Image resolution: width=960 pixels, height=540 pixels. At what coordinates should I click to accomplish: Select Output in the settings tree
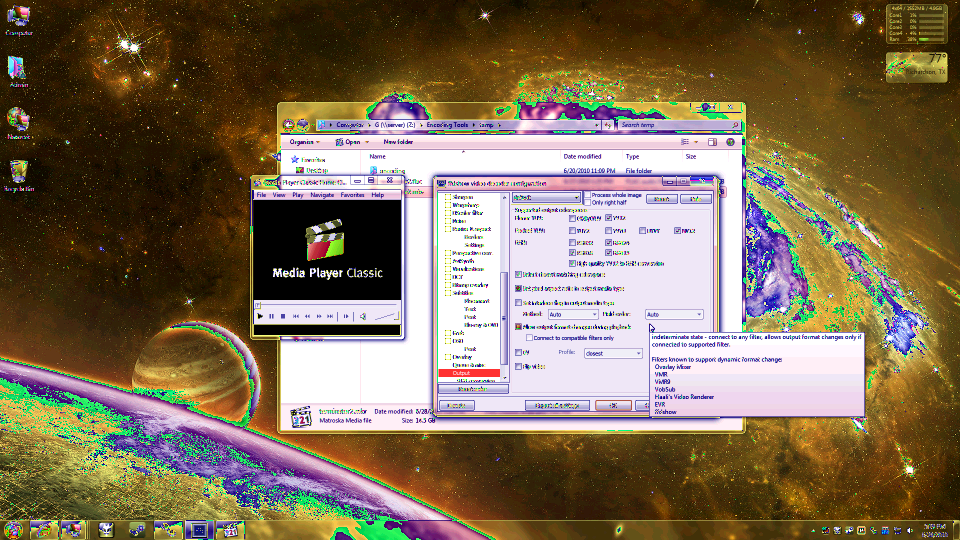461,373
